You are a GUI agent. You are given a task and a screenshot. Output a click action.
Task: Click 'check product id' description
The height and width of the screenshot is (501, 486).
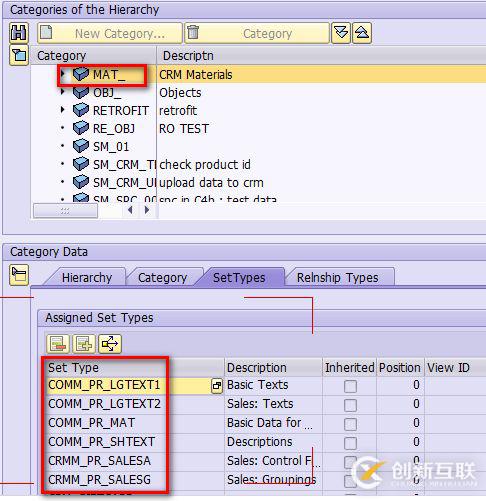205,165
